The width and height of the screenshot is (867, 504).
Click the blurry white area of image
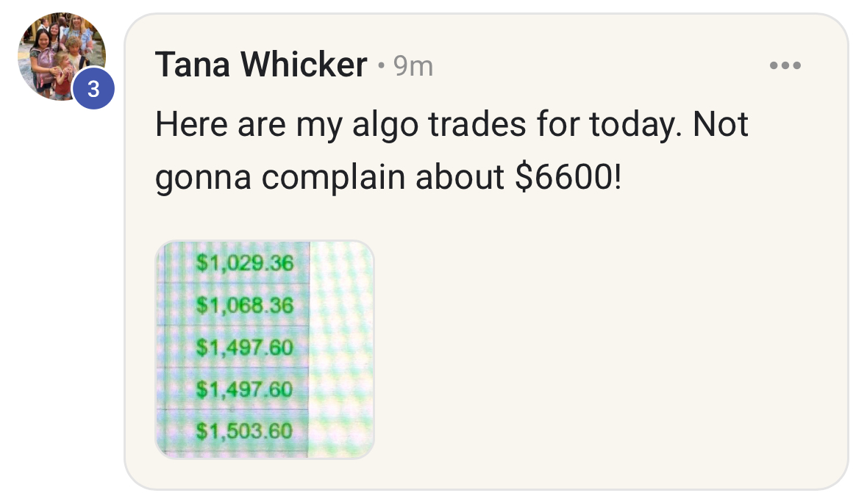(x=341, y=349)
